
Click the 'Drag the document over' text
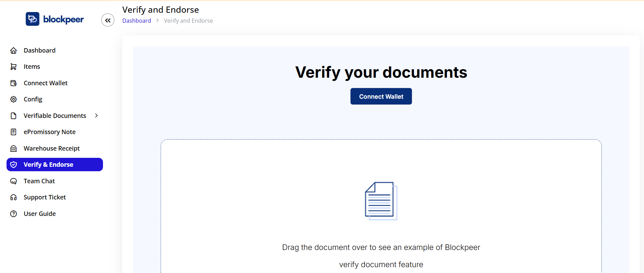click(x=381, y=247)
